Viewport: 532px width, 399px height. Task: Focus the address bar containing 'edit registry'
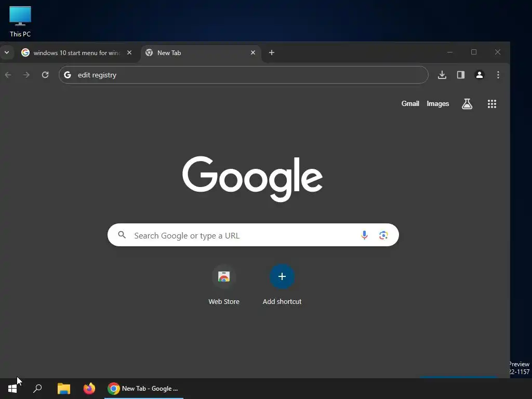(244, 75)
